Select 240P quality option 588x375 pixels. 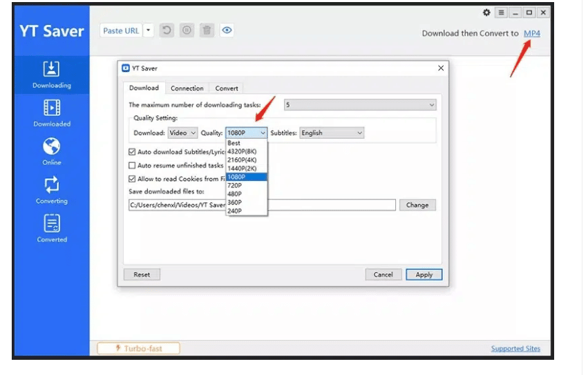[x=247, y=211]
